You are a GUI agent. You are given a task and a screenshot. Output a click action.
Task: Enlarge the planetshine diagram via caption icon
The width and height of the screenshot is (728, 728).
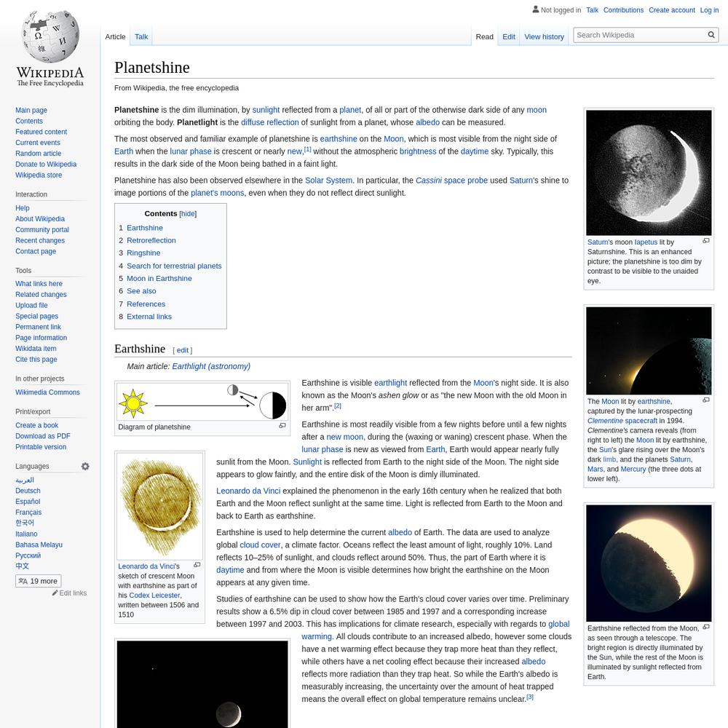(282, 425)
